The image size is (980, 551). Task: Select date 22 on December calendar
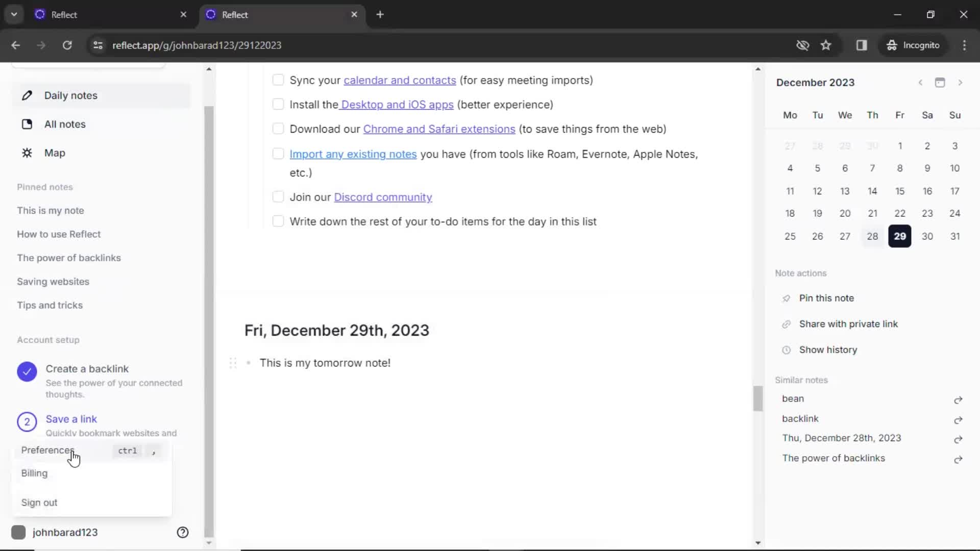coord(900,213)
